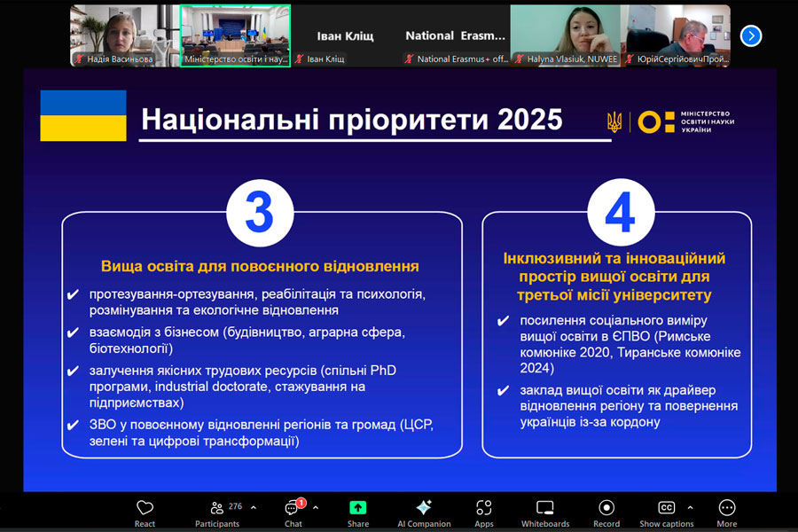The width and height of the screenshot is (798, 532).
Task: Open the Participants panel
Action: [x=218, y=513]
